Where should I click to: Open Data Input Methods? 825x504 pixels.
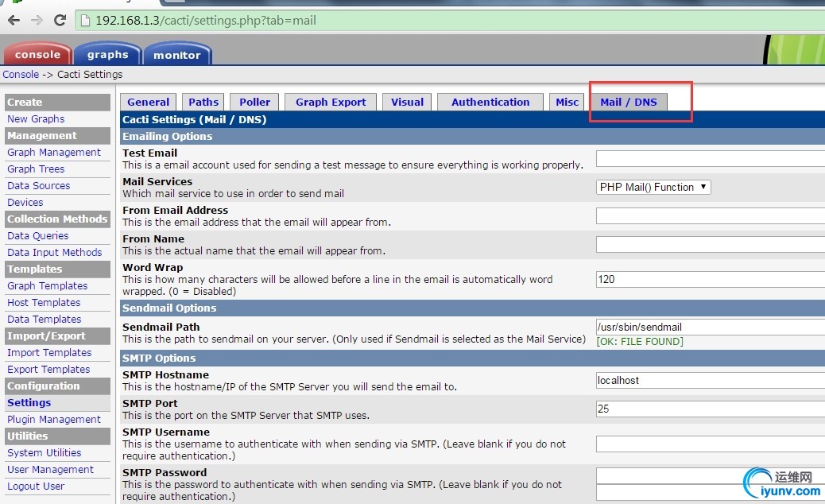55,253
